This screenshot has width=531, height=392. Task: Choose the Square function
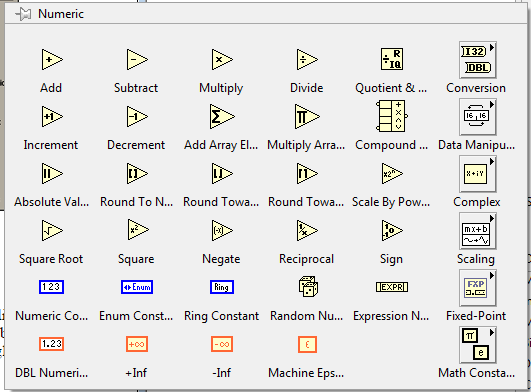137,230
